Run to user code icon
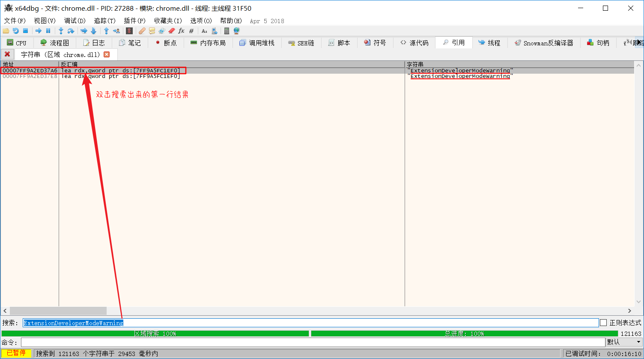Viewport: 644px width, 359px height. point(116,31)
